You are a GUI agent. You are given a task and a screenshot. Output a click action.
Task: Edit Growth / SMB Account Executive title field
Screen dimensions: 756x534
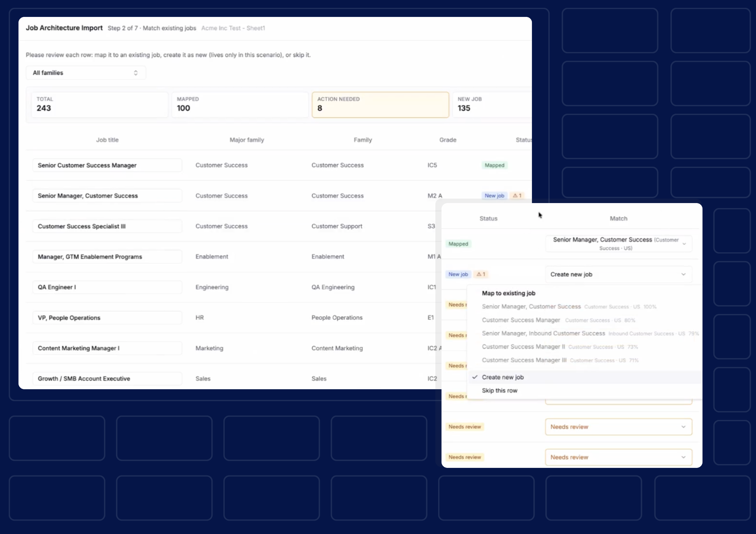107,379
